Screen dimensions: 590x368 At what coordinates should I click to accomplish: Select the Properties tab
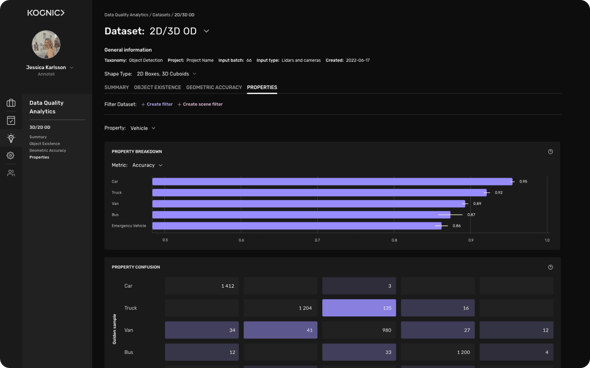click(x=262, y=87)
